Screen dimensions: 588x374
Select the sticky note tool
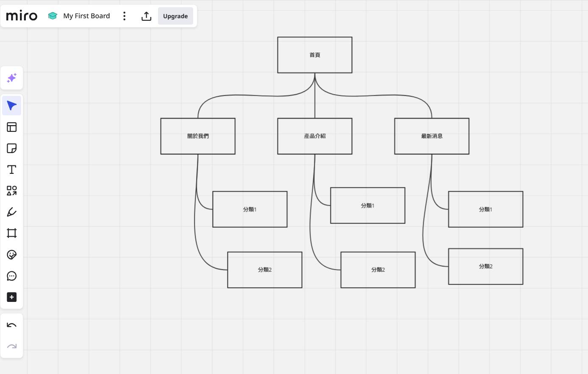[x=12, y=148]
